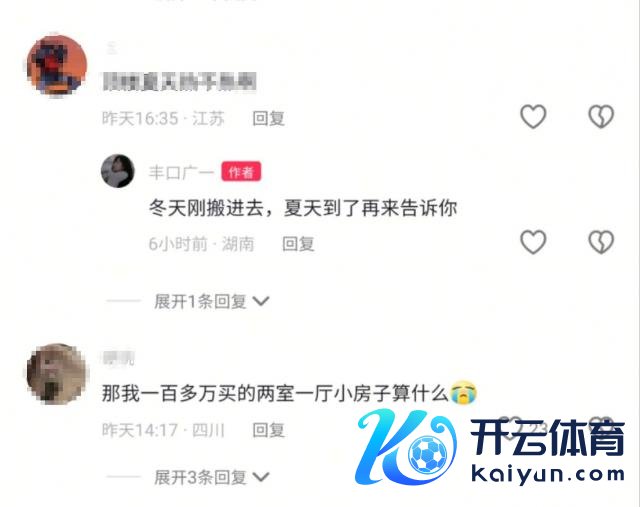640x507 pixels.
Task: Click the crying emoji in the Sichuan comment
Action: [x=463, y=392]
